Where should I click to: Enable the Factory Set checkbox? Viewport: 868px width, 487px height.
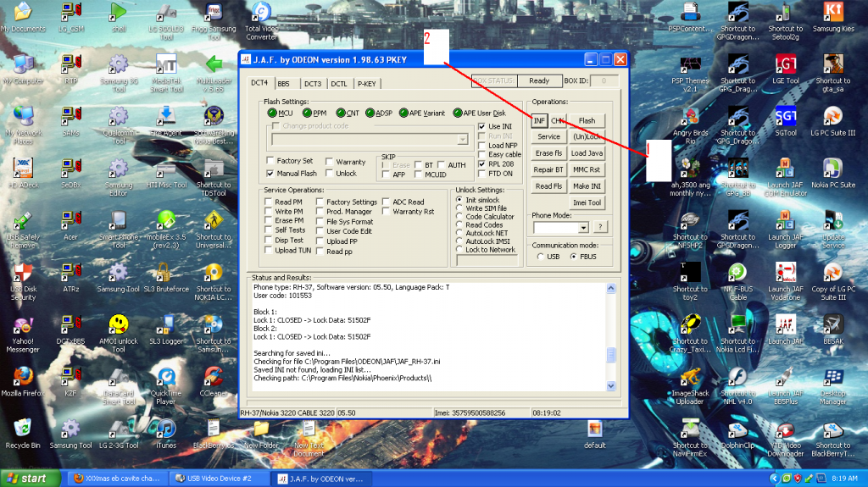click(x=271, y=161)
